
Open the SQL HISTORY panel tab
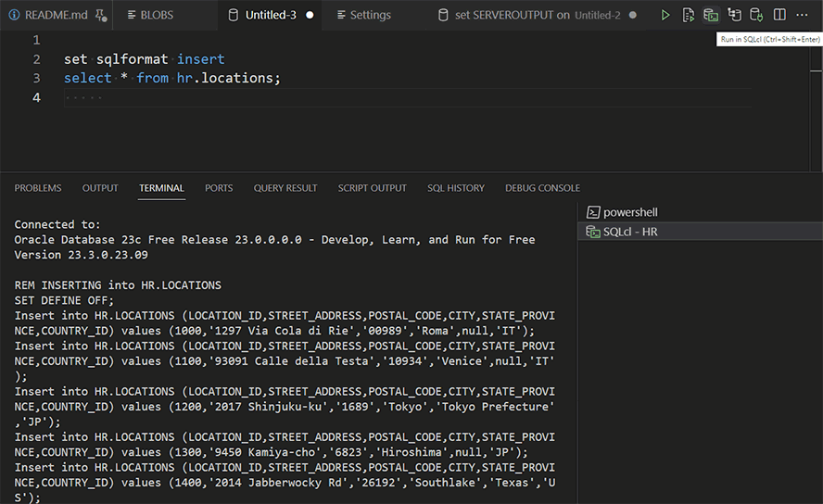coord(456,188)
